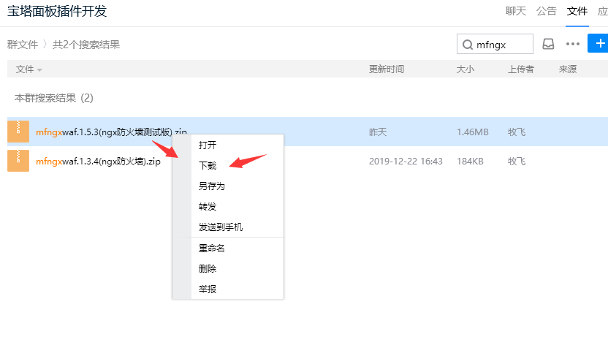Screen dimensions: 608x364
Task: Go back via 群文件 breadcrumb link
Action: coord(23,45)
